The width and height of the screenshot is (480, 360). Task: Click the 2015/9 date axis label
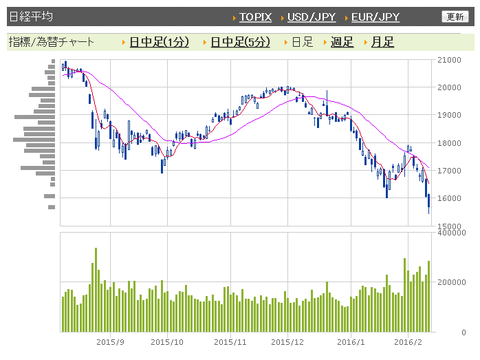[110, 342]
